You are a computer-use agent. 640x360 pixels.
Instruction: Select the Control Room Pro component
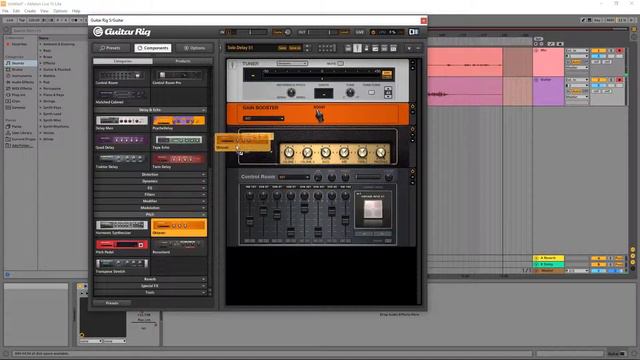pos(179,76)
